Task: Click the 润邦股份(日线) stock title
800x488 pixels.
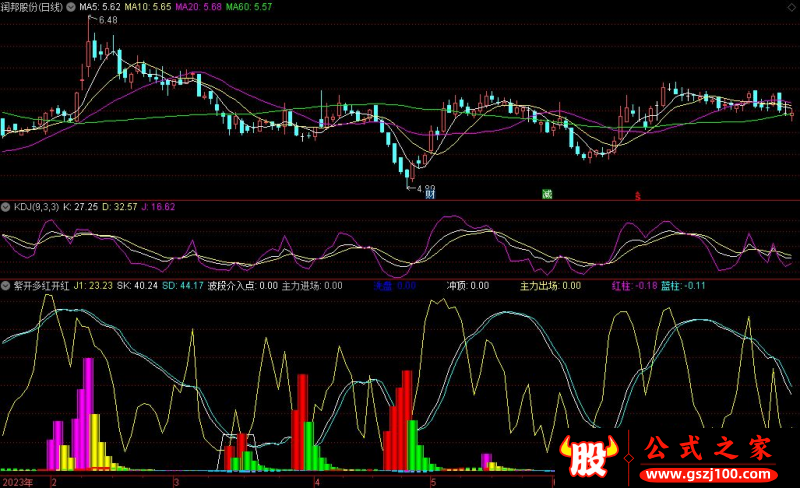Action: point(32,7)
